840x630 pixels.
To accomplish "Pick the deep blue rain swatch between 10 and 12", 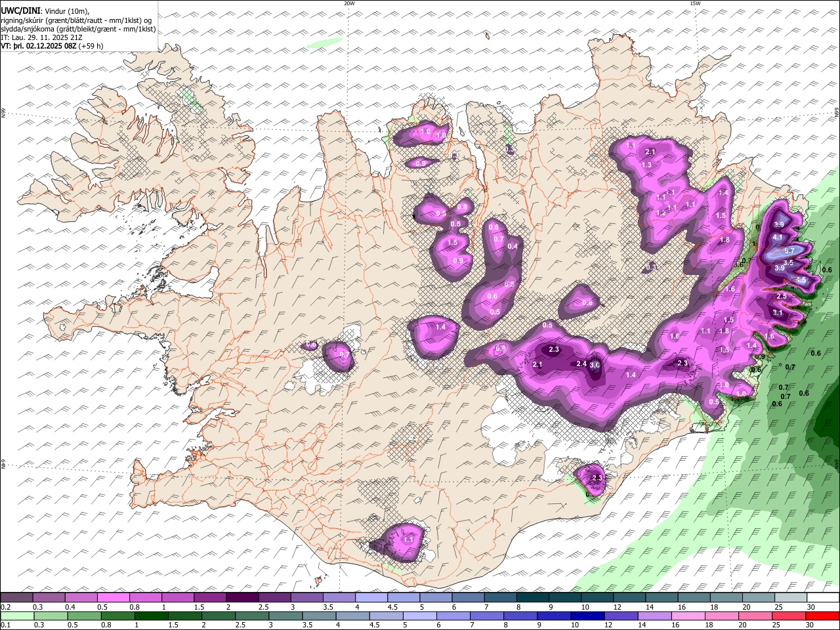I will (x=588, y=616).
